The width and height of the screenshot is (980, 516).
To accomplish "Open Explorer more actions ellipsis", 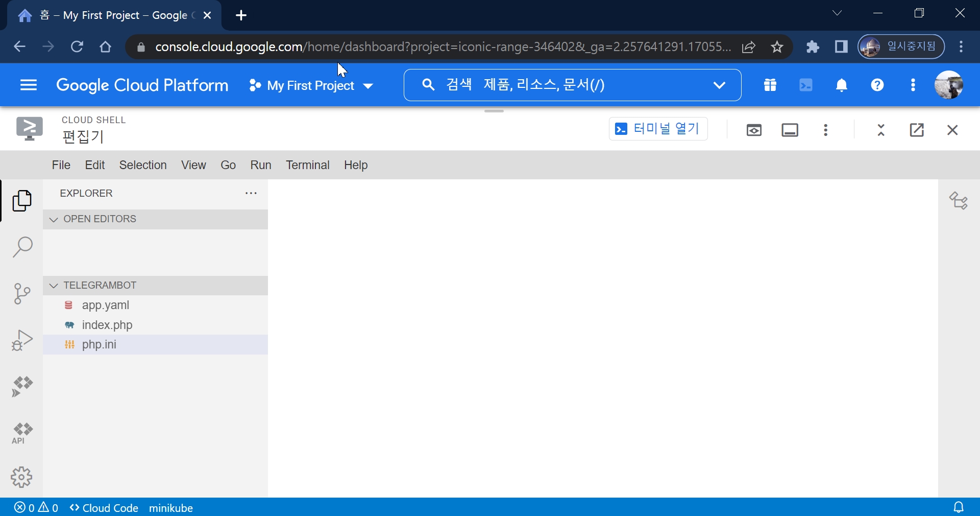I will [251, 193].
